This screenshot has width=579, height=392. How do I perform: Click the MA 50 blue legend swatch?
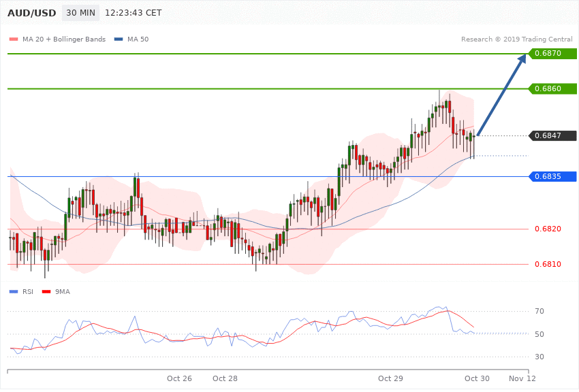coord(119,39)
